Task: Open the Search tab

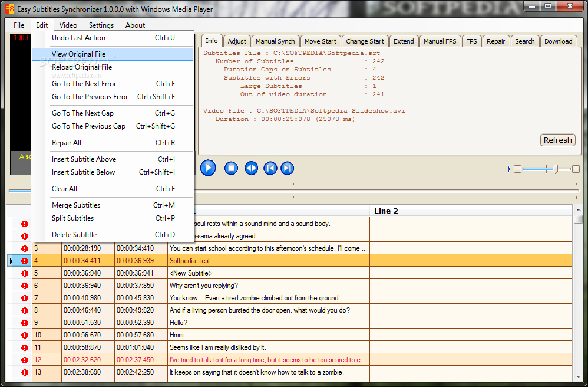Action: [525, 41]
